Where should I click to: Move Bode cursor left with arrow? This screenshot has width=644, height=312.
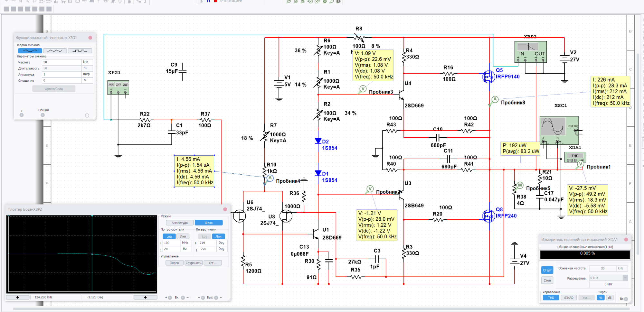point(18,297)
